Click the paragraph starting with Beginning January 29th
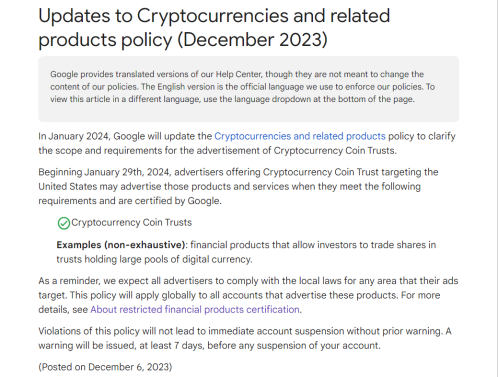Screen dimensions: 498x377 (x=238, y=186)
